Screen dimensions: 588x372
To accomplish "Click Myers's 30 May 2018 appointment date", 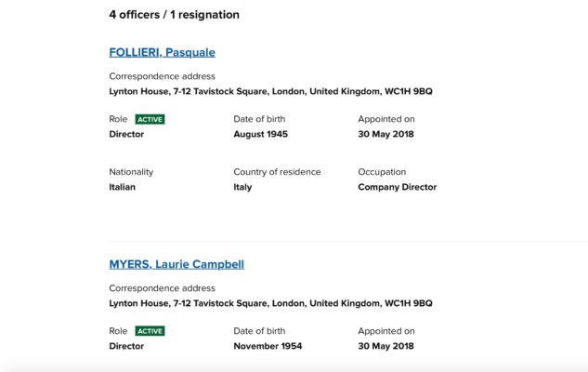I will [385, 346].
